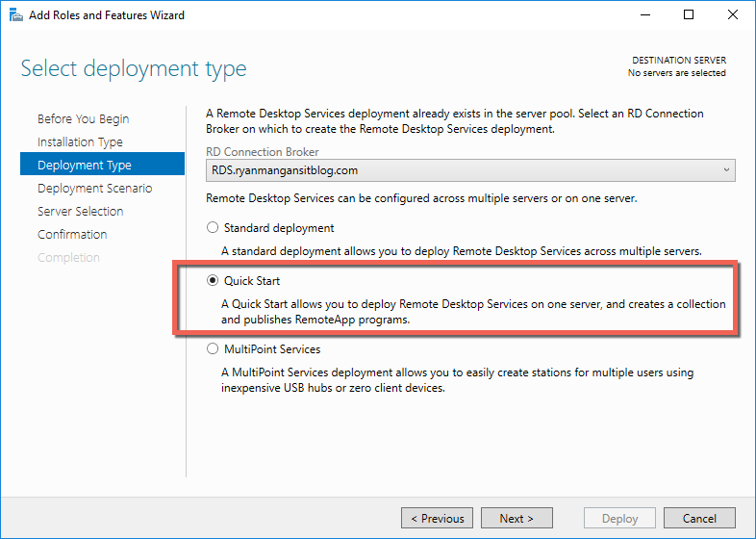Maximize the wizard window
The height and width of the screenshot is (539, 756).
tap(689, 15)
